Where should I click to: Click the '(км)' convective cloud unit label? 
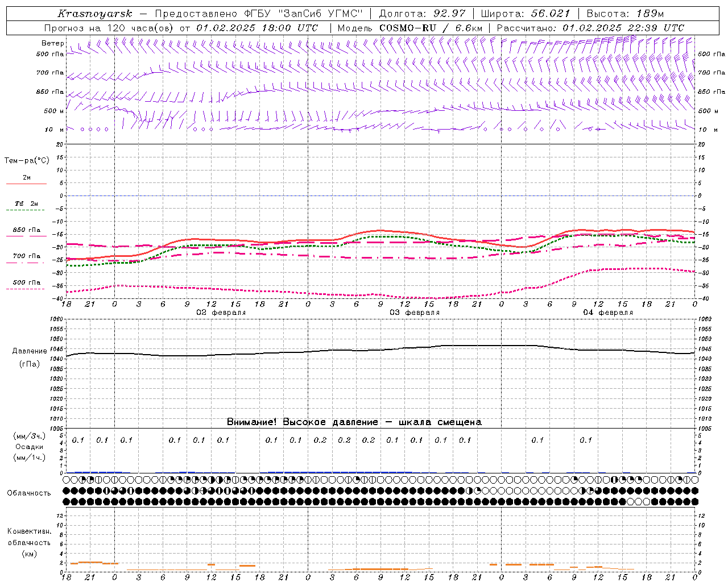[29, 554]
